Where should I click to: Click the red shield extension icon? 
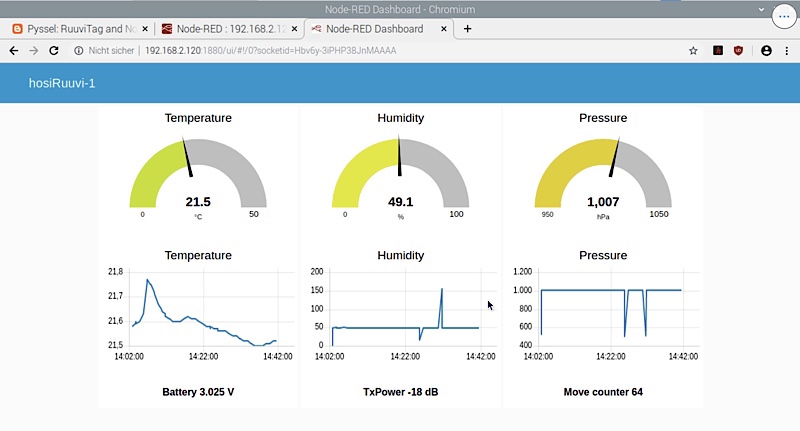739,50
